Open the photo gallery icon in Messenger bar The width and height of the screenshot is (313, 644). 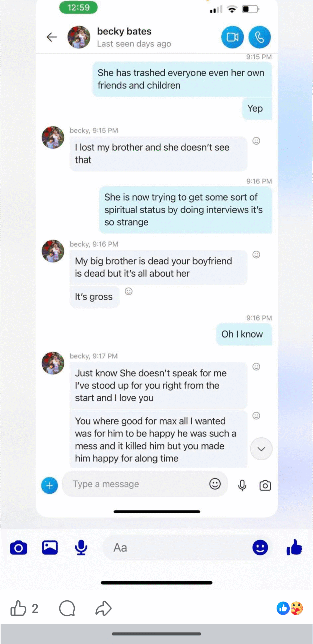[50, 548]
